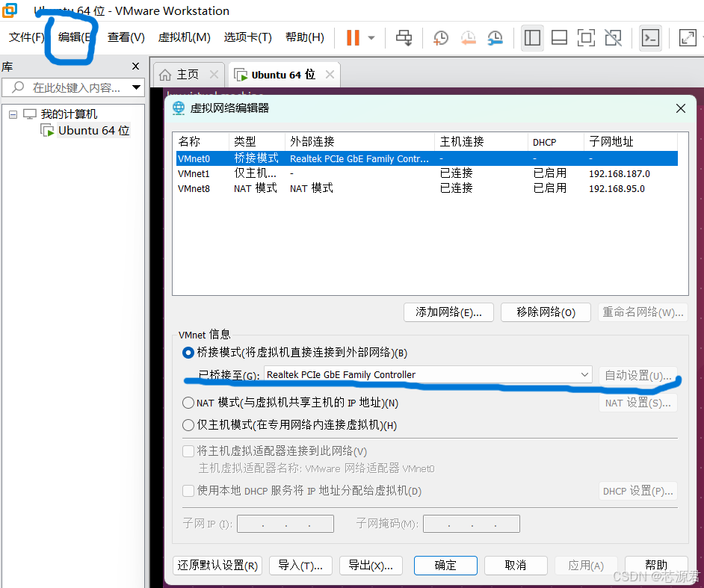Select Ubuntu 64 位 in the library tree
Viewport: 704px width, 588px height.
(94, 131)
